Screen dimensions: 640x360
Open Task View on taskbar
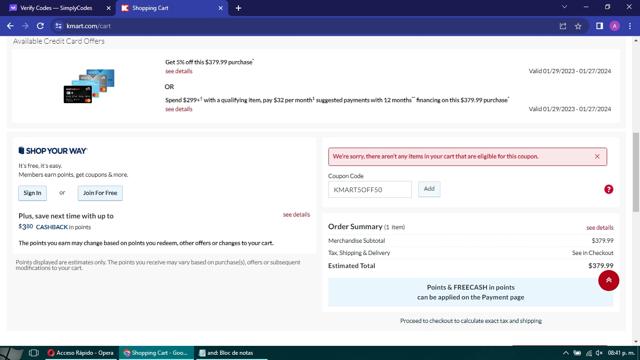coord(33,353)
